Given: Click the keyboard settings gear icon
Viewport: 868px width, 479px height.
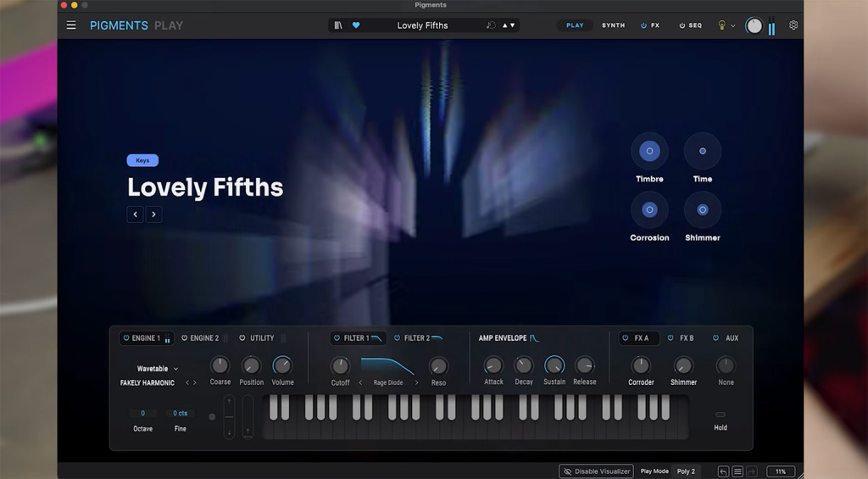Looking at the screenshot, I should pos(212,417).
